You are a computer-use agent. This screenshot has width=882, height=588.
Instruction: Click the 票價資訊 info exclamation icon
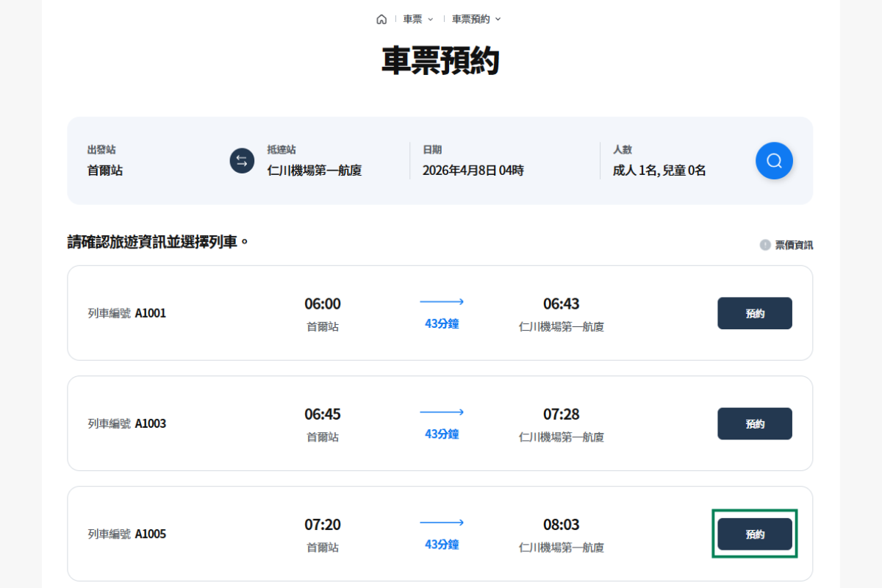pyautogui.click(x=765, y=245)
